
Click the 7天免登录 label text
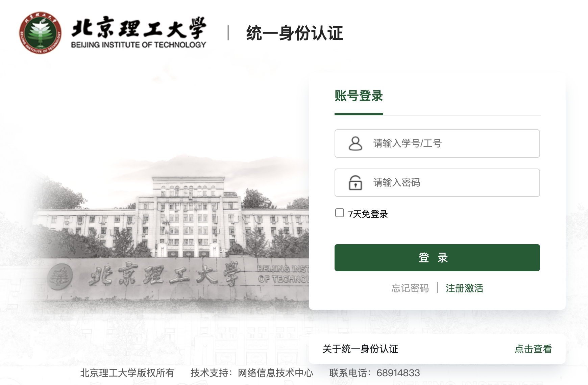tap(368, 214)
